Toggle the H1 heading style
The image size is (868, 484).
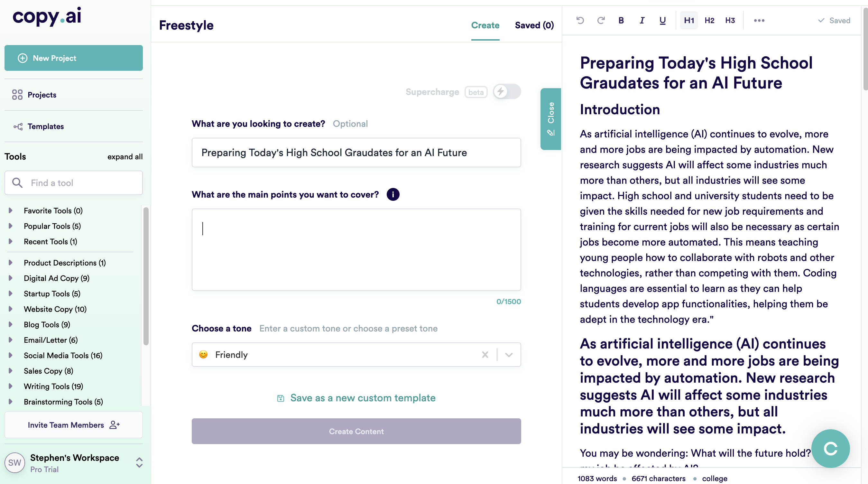tap(689, 21)
